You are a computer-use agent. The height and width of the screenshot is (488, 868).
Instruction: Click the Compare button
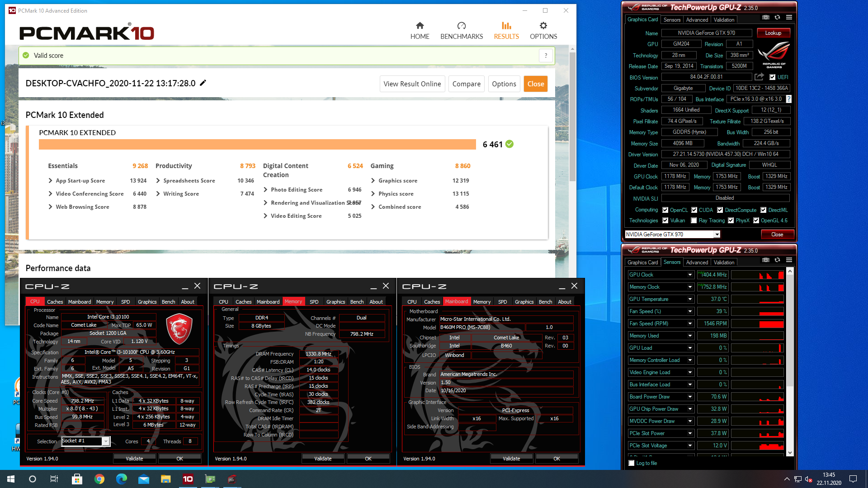466,84
